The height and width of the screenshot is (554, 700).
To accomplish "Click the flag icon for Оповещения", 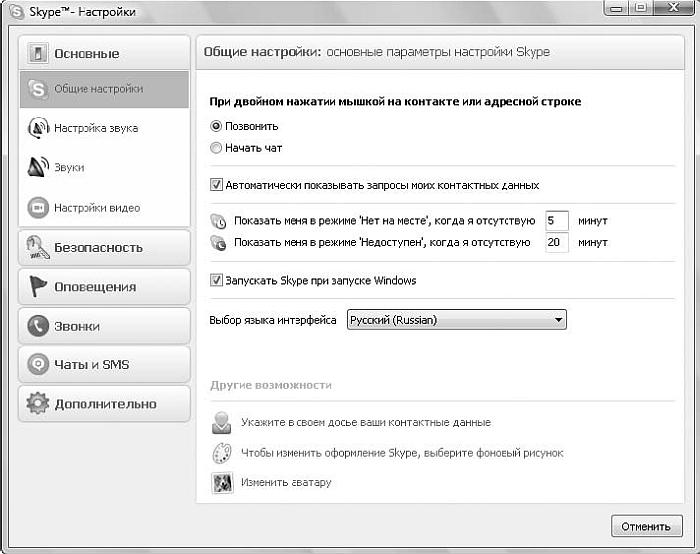I will (38, 287).
